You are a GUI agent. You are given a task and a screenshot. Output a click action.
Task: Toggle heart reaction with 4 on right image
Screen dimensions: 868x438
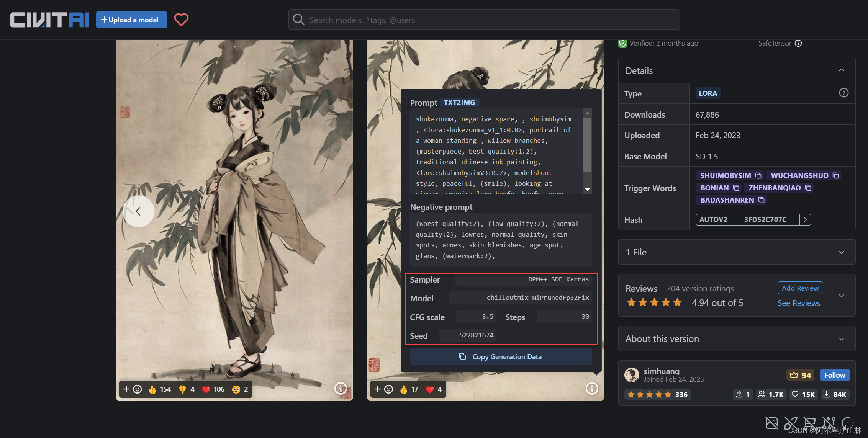tap(434, 389)
